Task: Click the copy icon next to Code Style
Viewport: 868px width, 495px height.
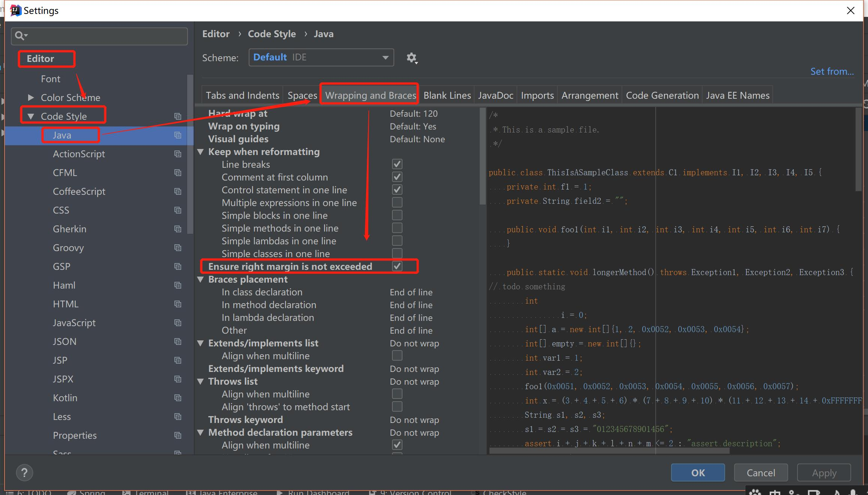Action: point(178,116)
